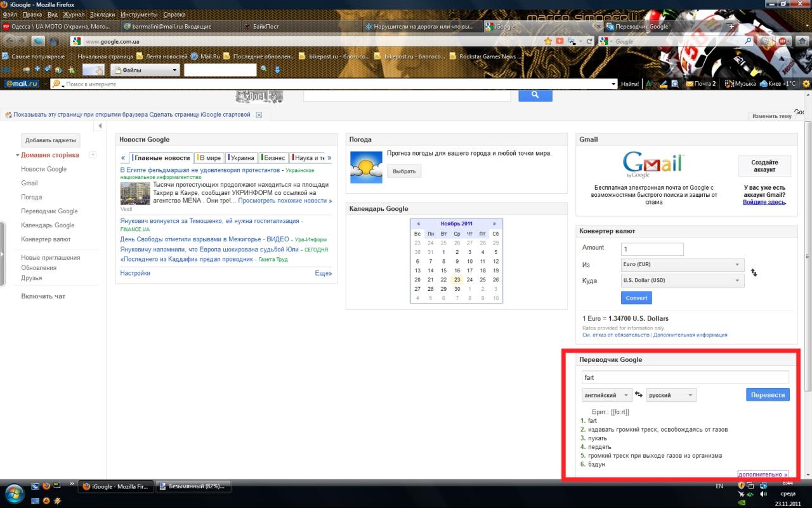Open the U.S. Dollar (USD) currency dropdown
The width and height of the screenshot is (812, 508).
[x=682, y=280]
